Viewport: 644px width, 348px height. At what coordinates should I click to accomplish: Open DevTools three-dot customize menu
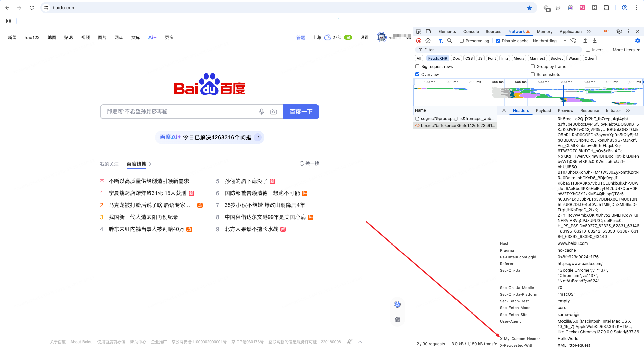click(x=629, y=31)
